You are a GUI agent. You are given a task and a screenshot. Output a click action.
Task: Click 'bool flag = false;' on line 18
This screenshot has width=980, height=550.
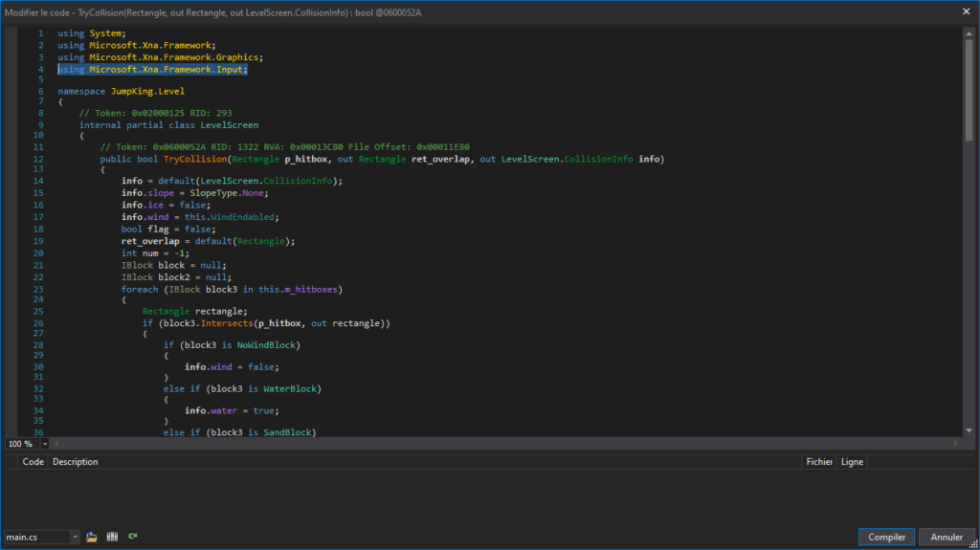(x=168, y=230)
